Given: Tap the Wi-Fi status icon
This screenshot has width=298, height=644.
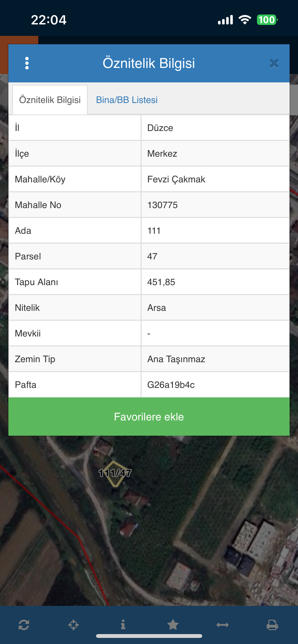Looking at the screenshot, I should coord(245,20).
